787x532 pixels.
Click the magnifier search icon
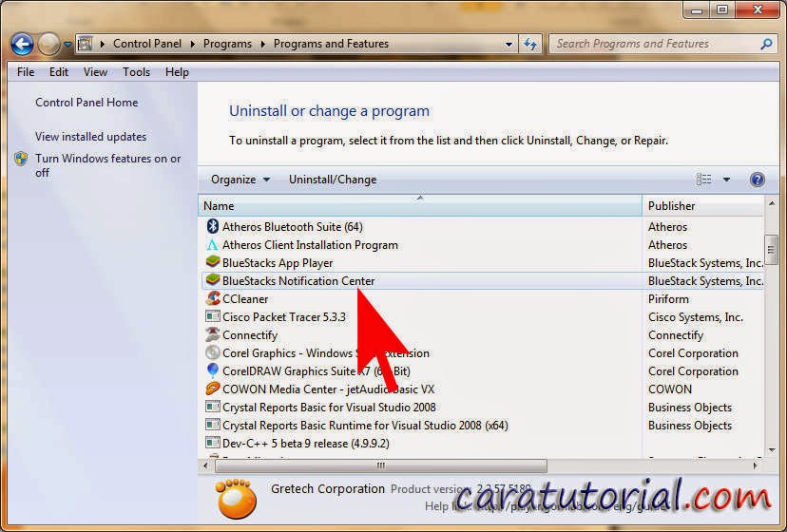766,44
